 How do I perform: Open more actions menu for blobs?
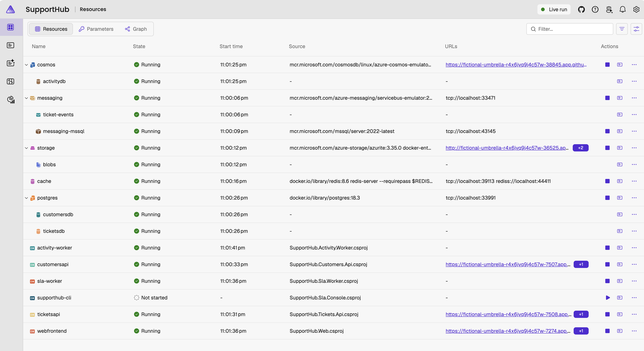[x=634, y=164]
